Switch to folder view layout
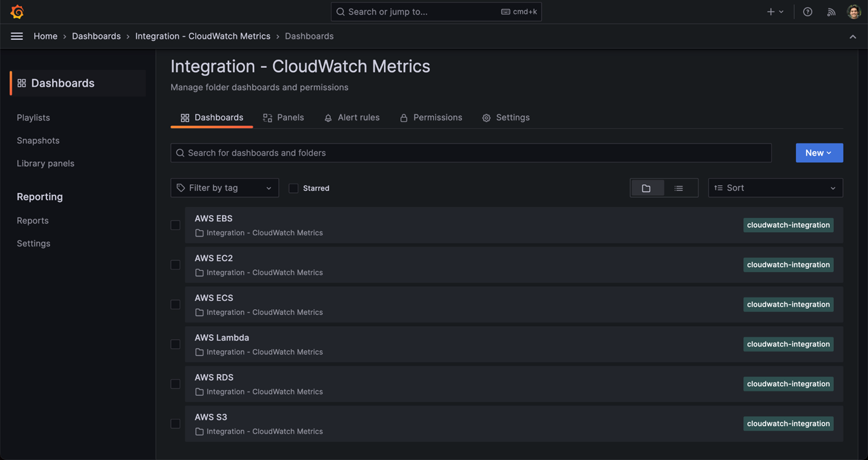This screenshot has height=460, width=868. click(647, 188)
